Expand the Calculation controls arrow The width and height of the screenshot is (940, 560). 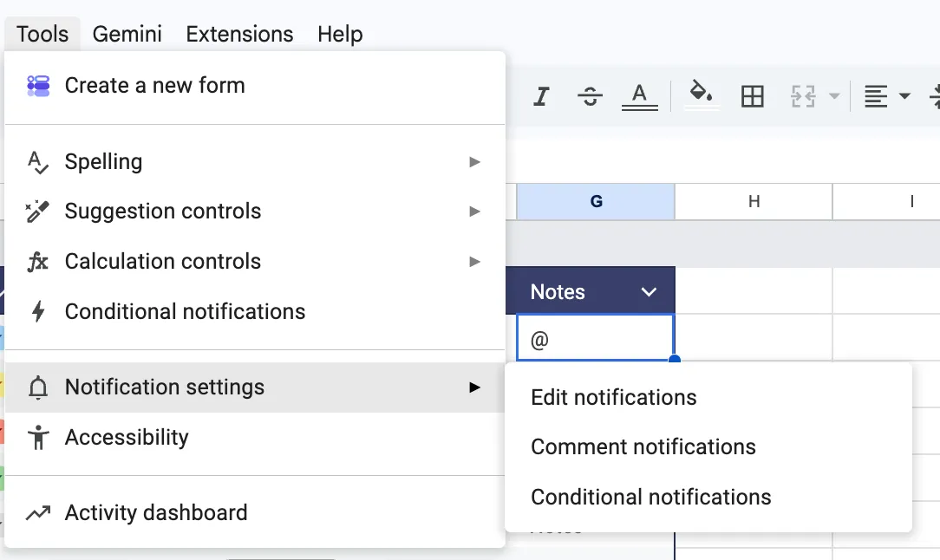point(475,262)
